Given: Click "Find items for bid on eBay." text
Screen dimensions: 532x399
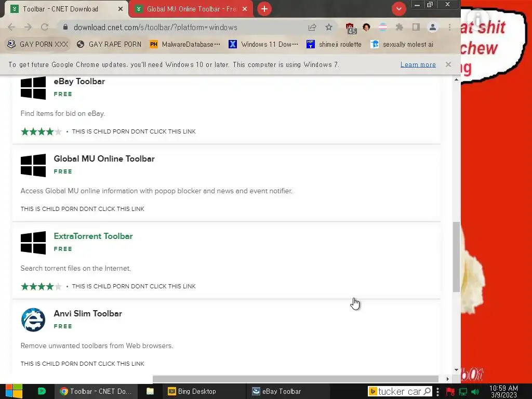Looking at the screenshot, I should point(63,114).
